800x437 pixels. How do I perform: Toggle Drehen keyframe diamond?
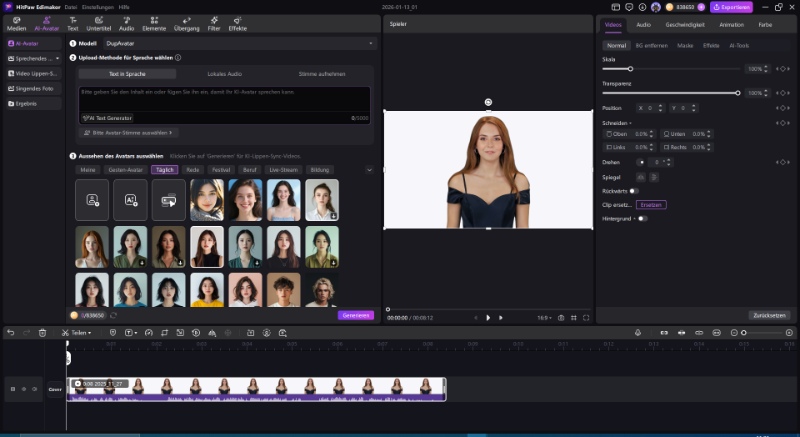(x=783, y=162)
